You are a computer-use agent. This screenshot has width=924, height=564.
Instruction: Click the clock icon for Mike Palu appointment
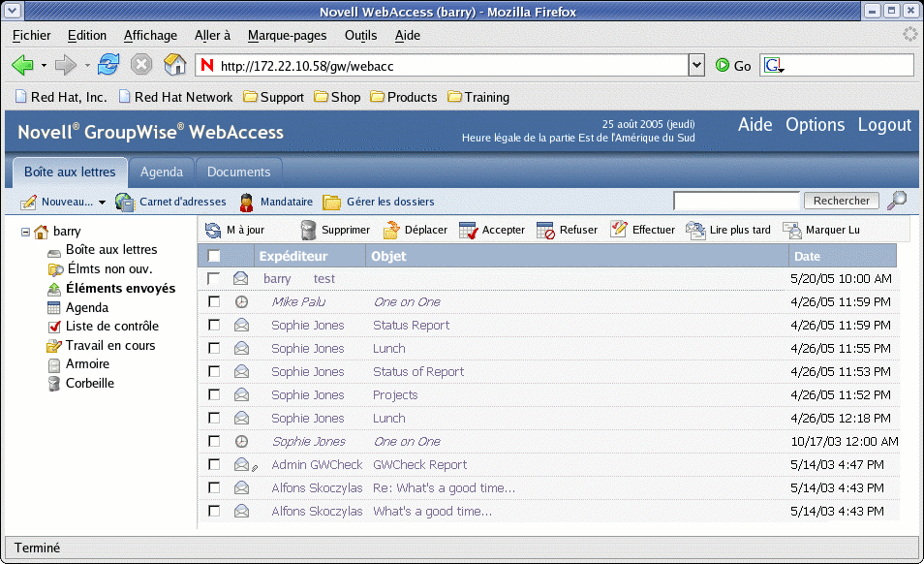241,301
